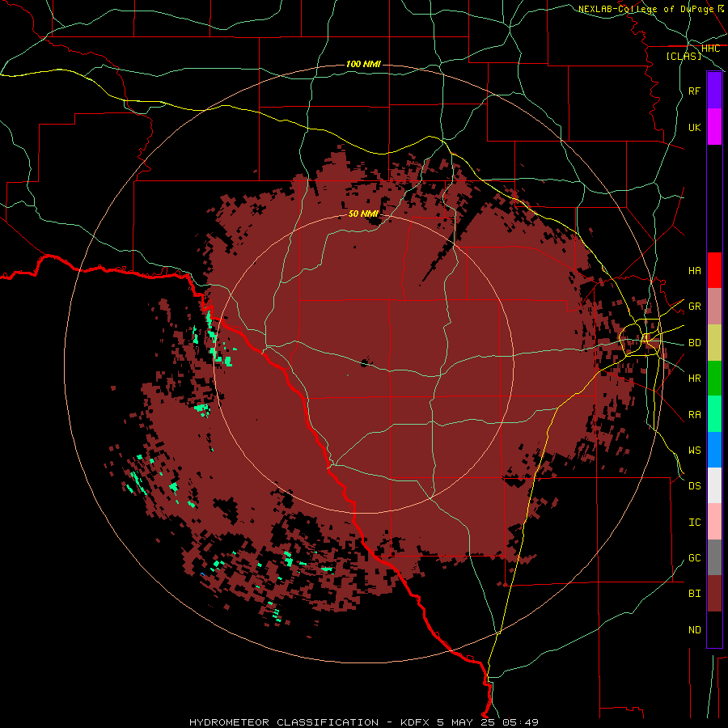728x728 pixels.
Task: Click the UK magenta color swatch
Action: (x=714, y=127)
